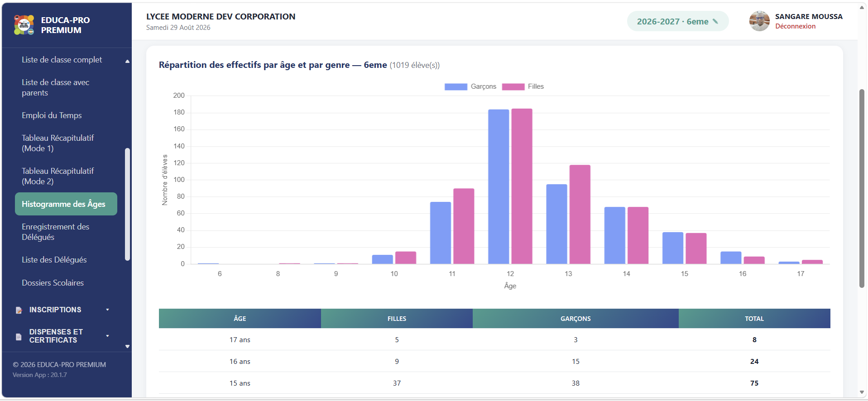
Task: Click the '16 ans' table cell
Action: tap(240, 362)
